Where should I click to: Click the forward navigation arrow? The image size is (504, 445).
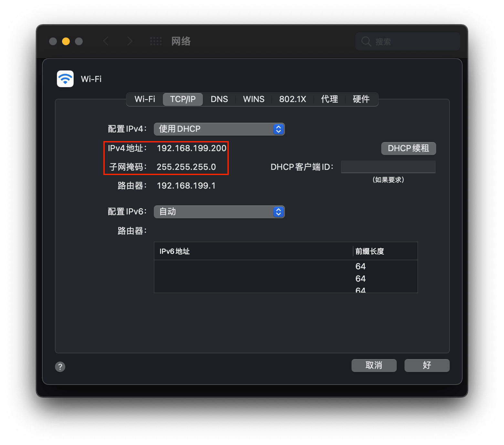tap(130, 41)
